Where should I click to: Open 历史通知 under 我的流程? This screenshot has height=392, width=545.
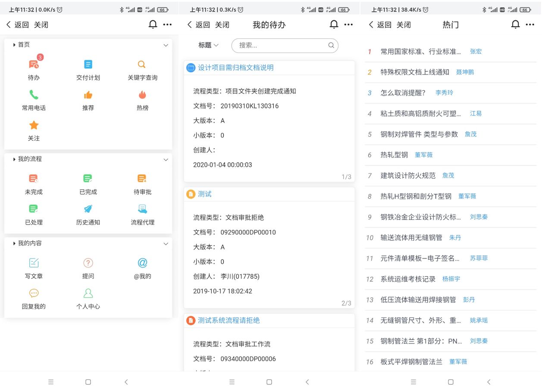tap(88, 210)
